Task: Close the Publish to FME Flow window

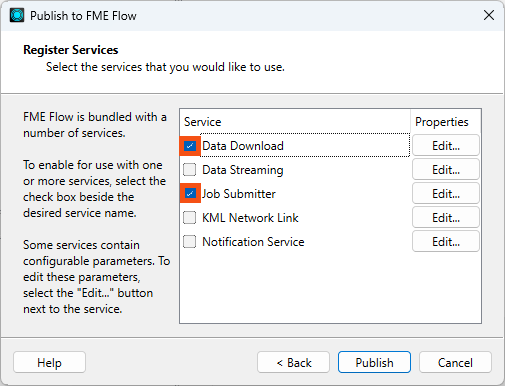Action: [x=489, y=15]
